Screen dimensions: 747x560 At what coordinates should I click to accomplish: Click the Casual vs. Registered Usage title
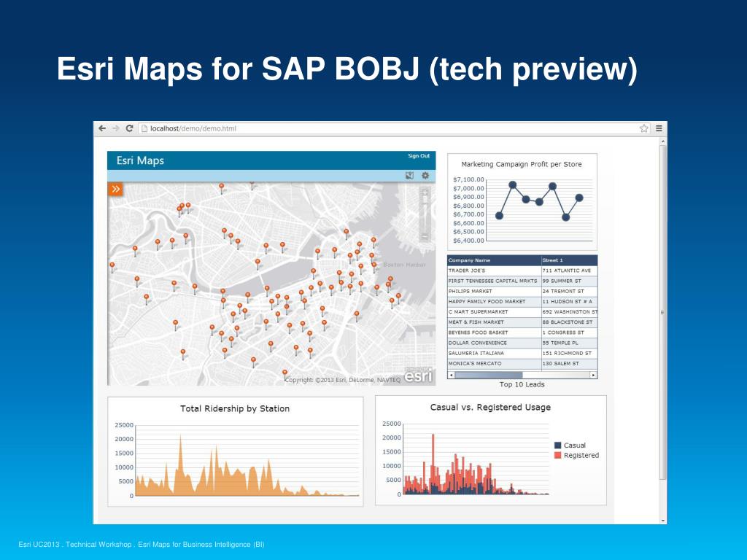click(490, 407)
